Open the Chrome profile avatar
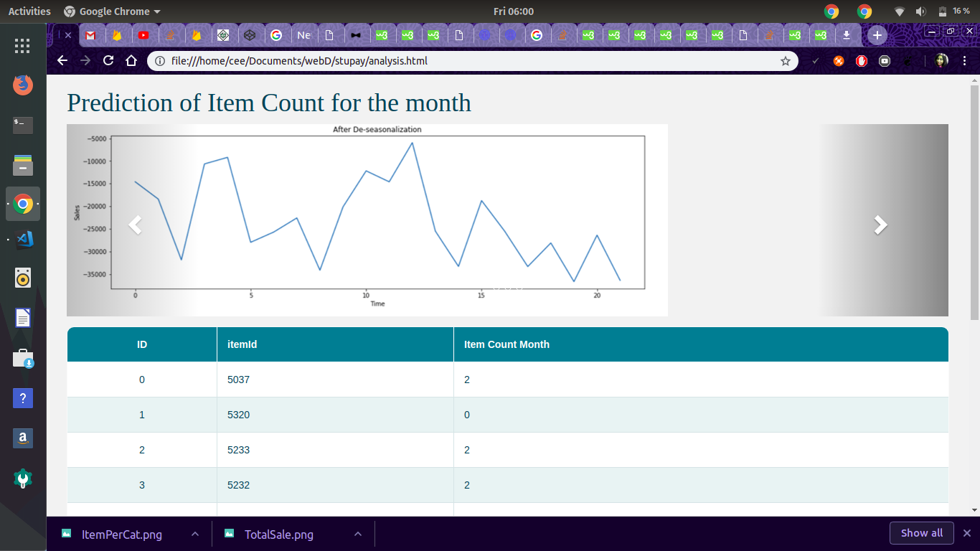This screenshot has height=551, width=980. click(x=941, y=61)
